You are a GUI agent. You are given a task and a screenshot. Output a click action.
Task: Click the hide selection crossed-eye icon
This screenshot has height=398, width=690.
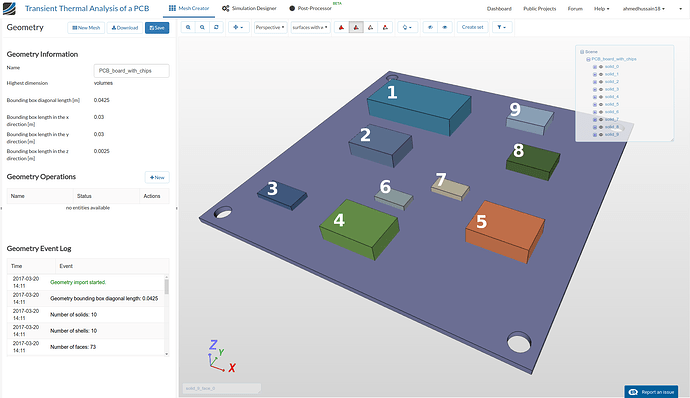point(430,27)
